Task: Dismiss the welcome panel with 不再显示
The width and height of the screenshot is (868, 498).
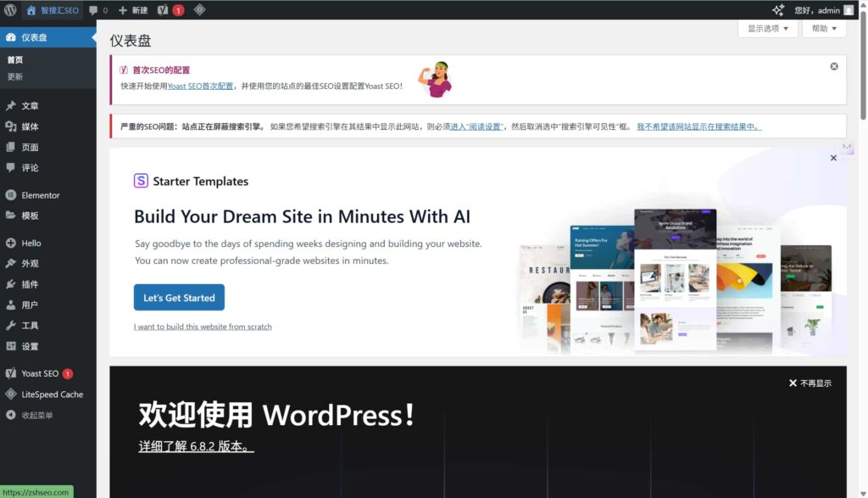Action: click(810, 383)
